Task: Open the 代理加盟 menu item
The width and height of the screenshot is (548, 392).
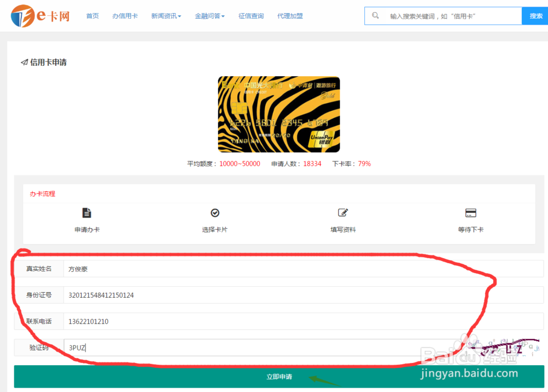Action: pos(290,16)
